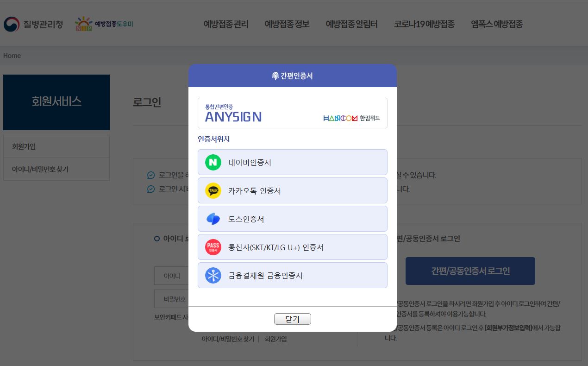Click the 로그인 page heading

pos(147,102)
